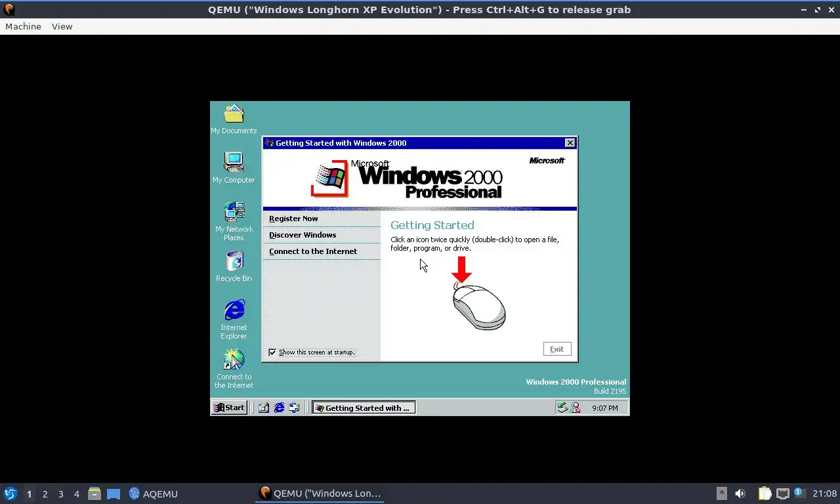Click the Exit button
The height and width of the screenshot is (504, 840).
point(557,349)
